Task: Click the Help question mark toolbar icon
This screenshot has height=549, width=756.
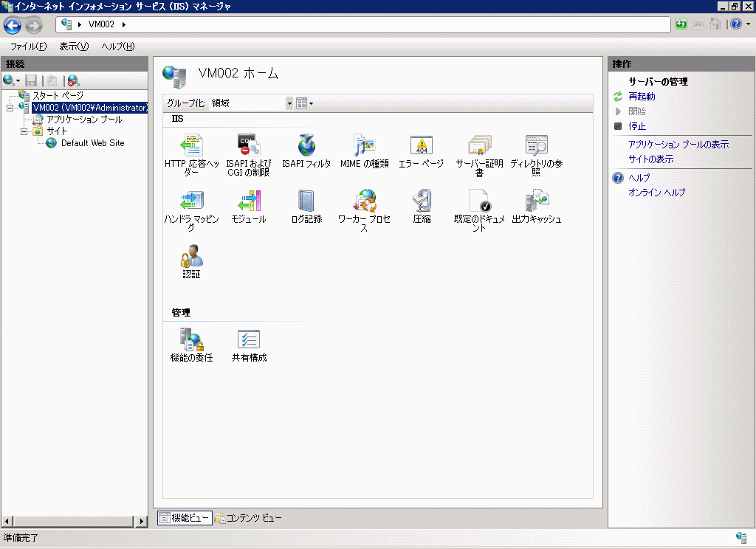Action: [x=736, y=24]
